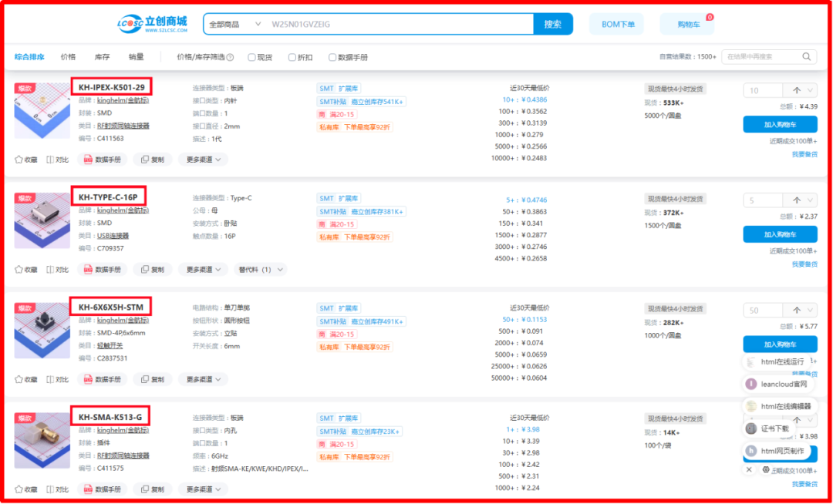This screenshot has width=833, height=504.
Task: Enable the 现货 in-stock filter checkbox
Action: click(251, 57)
